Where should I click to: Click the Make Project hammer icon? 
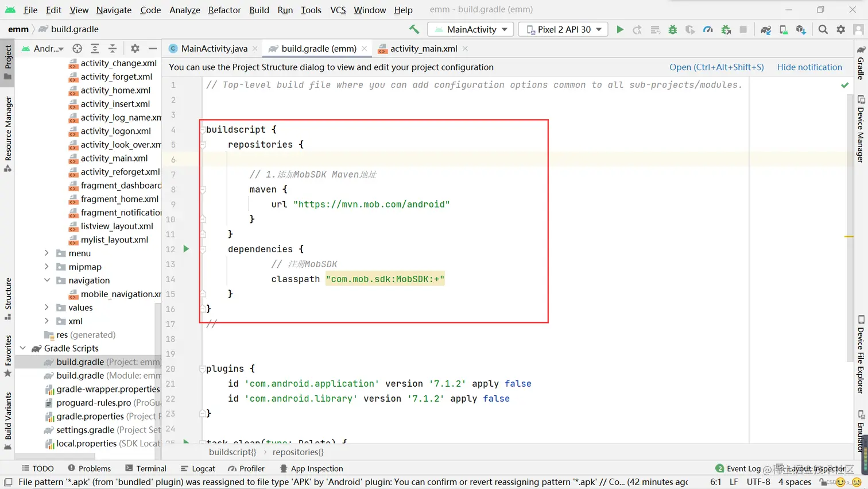pos(414,29)
